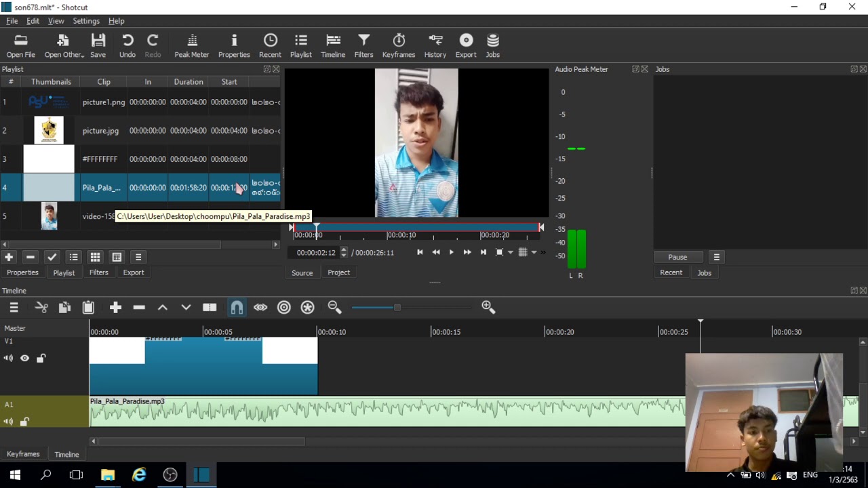Play the video in the player
The image size is (868, 488).
pos(452,252)
